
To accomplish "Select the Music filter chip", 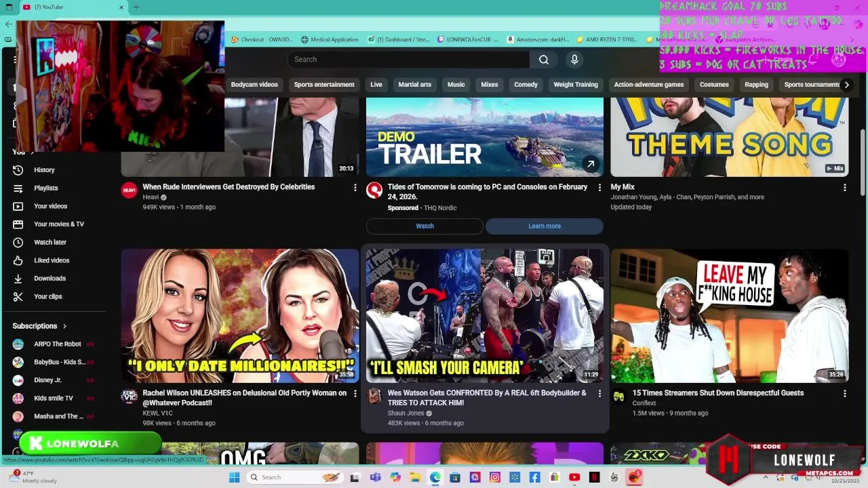I will tap(456, 85).
